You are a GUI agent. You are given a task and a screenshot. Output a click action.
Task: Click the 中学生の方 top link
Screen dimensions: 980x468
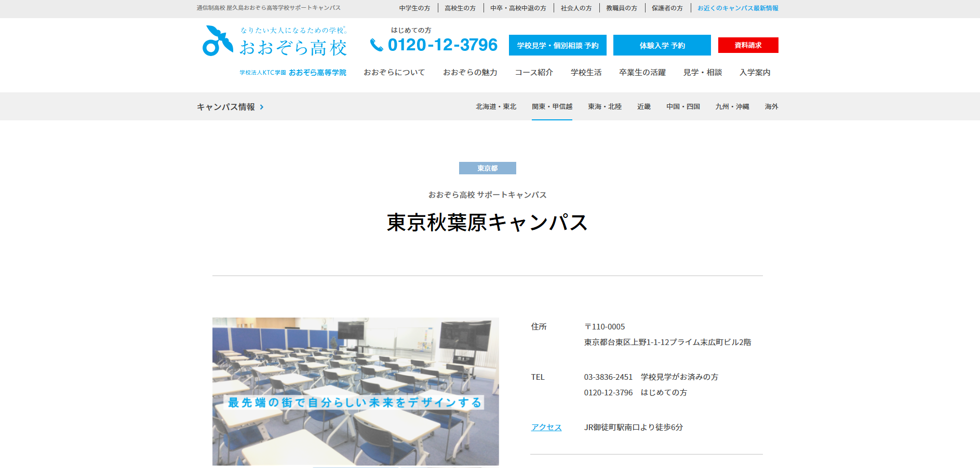tap(414, 8)
